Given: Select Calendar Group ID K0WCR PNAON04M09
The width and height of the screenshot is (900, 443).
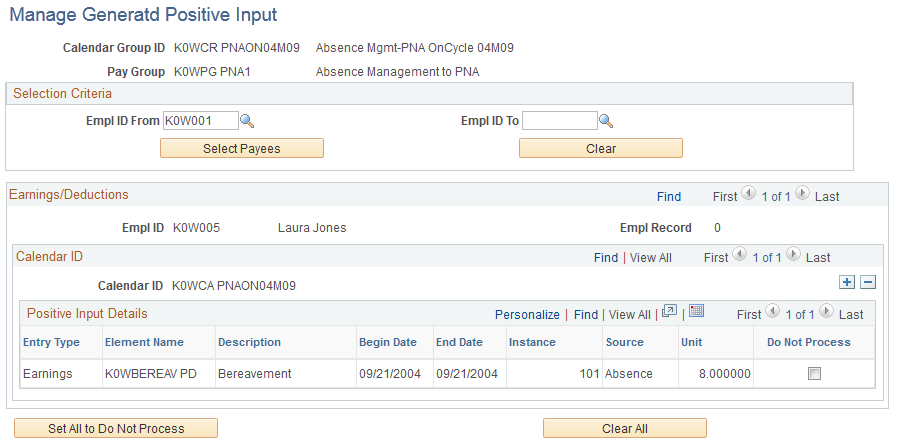Looking at the screenshot, I should click(236, 48).
